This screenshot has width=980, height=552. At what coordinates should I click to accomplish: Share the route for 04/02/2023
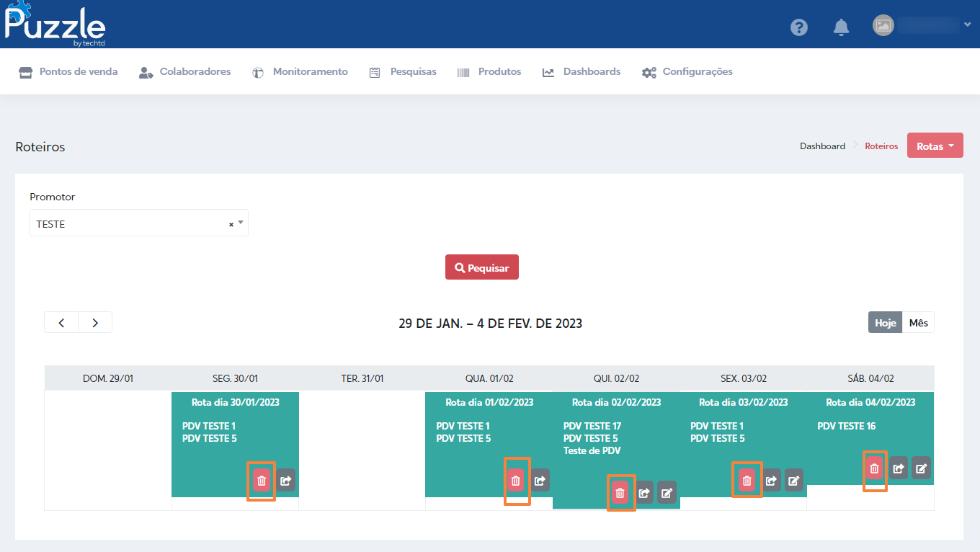(x=898, y=468)
